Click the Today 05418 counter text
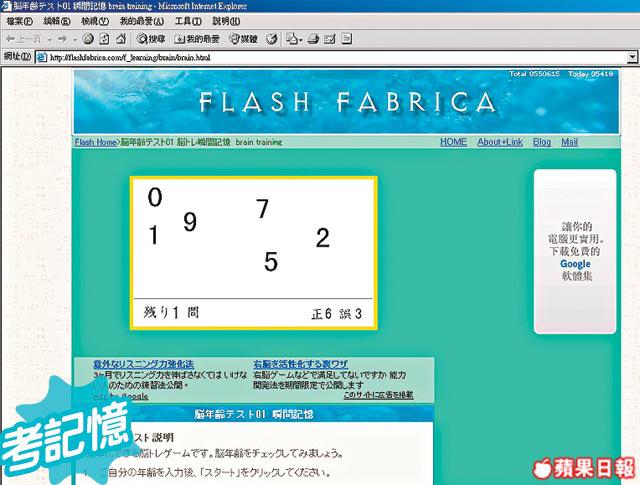Image resolution: width=640 pixels, height=485 pixels. [591, 74]
